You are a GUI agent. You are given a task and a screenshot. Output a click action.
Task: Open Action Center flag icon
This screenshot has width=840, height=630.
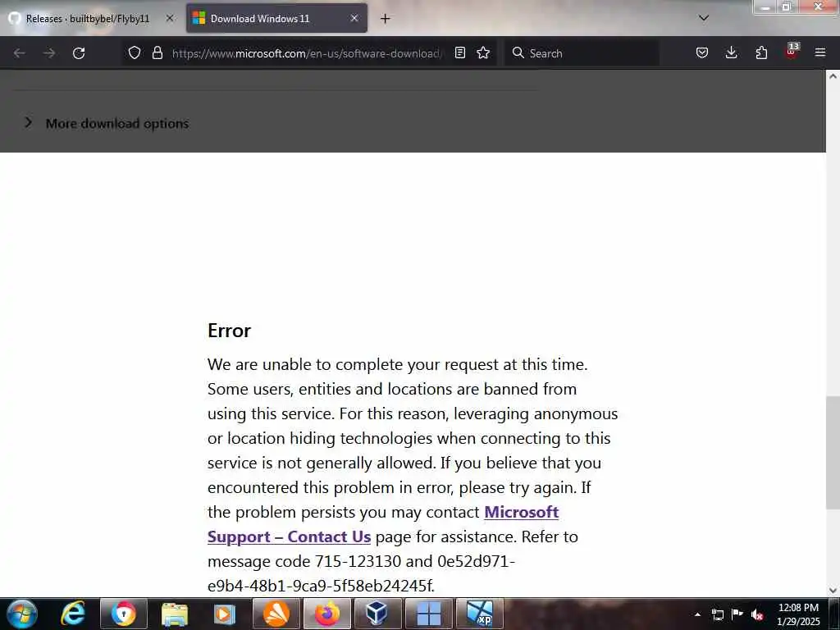coord(737,614)
